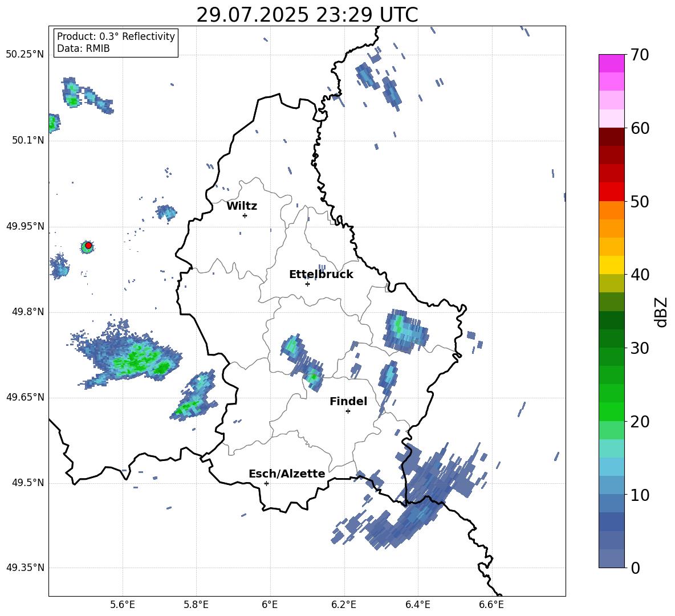Image resolution: width=675 pixels, height=616 pixels.
Task: Click the 'Product: 0.3° Reflectivity' legend line
Action: 116,36
